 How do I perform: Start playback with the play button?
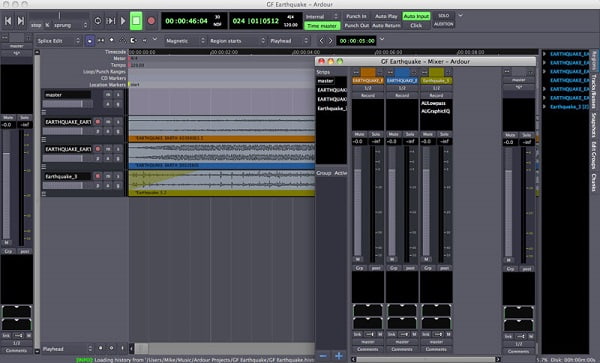[123, 21]
